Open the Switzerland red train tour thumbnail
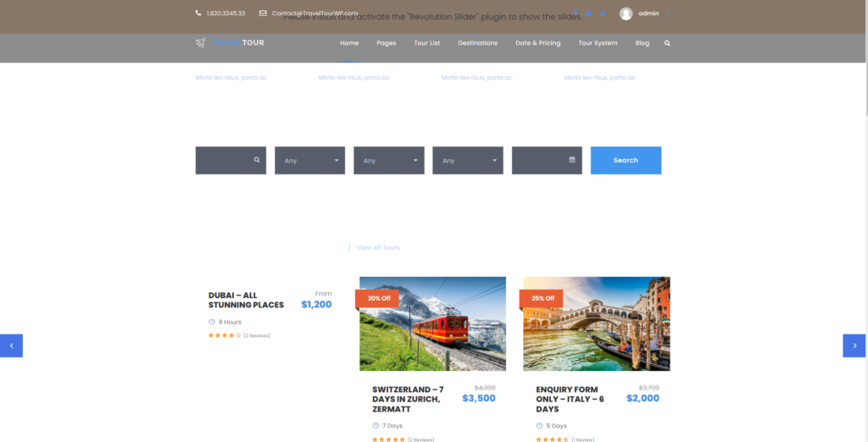This screenshot has height=442, width=868. [x=432, y=323]
